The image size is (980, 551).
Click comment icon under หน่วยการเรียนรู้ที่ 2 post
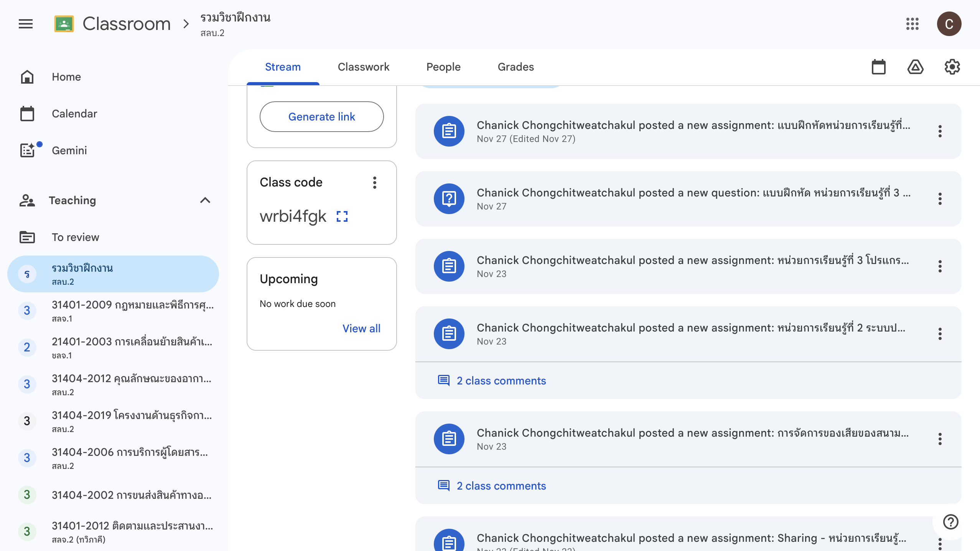(x=443, y=381)
